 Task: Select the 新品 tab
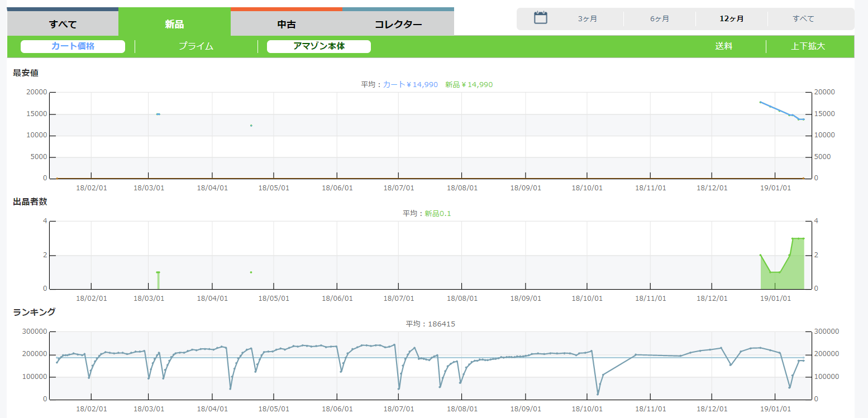174,24
